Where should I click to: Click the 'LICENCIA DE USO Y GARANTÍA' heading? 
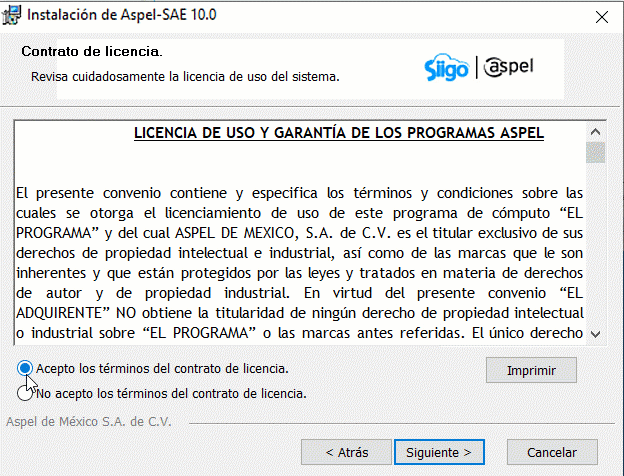pyautogui.click(x=338, y=133)
